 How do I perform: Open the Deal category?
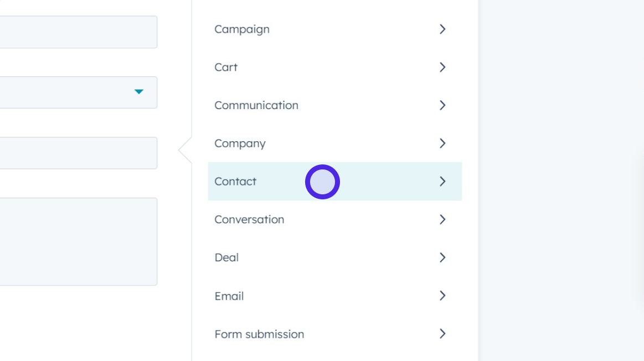pos(226,257)
